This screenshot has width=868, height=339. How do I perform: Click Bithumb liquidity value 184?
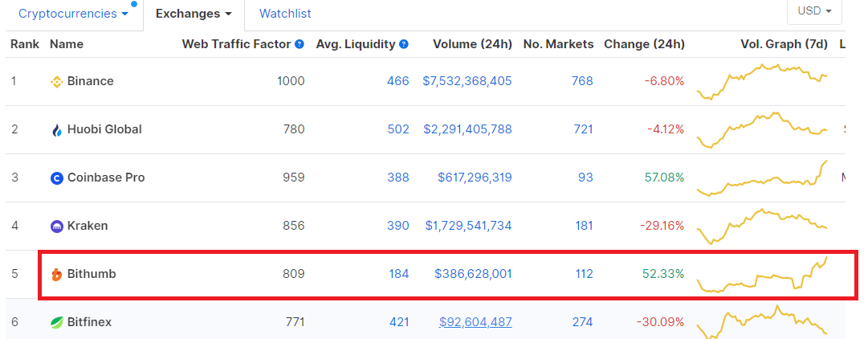398,274
